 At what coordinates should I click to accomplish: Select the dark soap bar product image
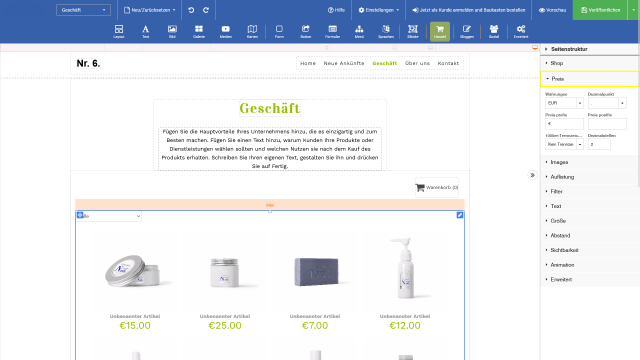(x=315, y=271)
